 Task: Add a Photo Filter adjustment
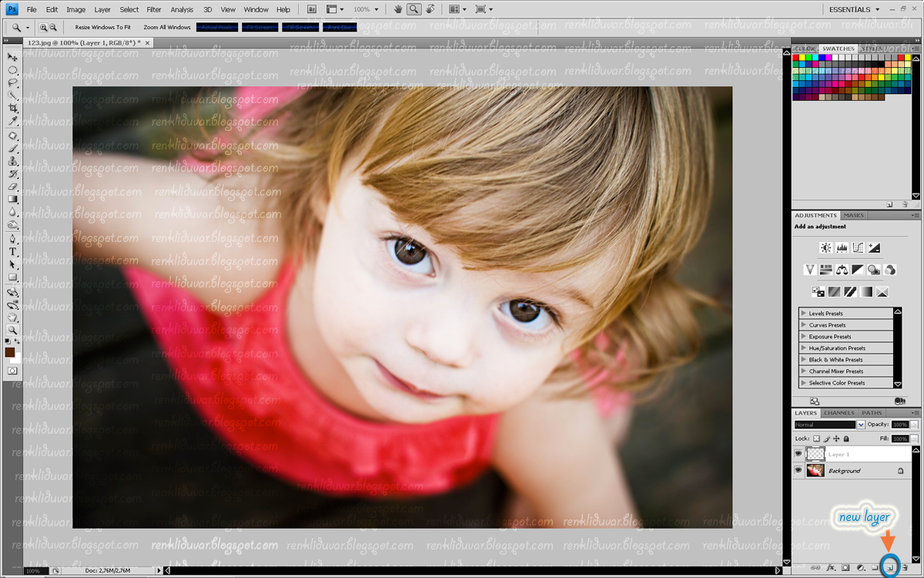click(874, 270)
